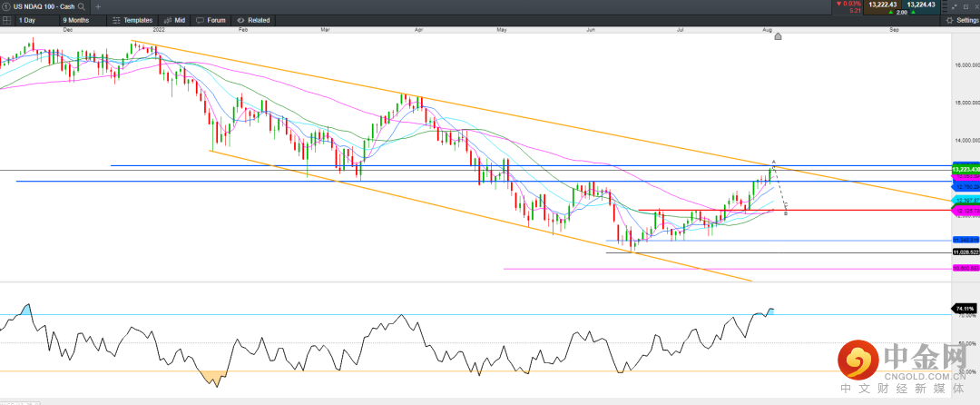Click the search magnifier beside US NDAQ 100
This screenshot has width=980, height=405.
82,6
